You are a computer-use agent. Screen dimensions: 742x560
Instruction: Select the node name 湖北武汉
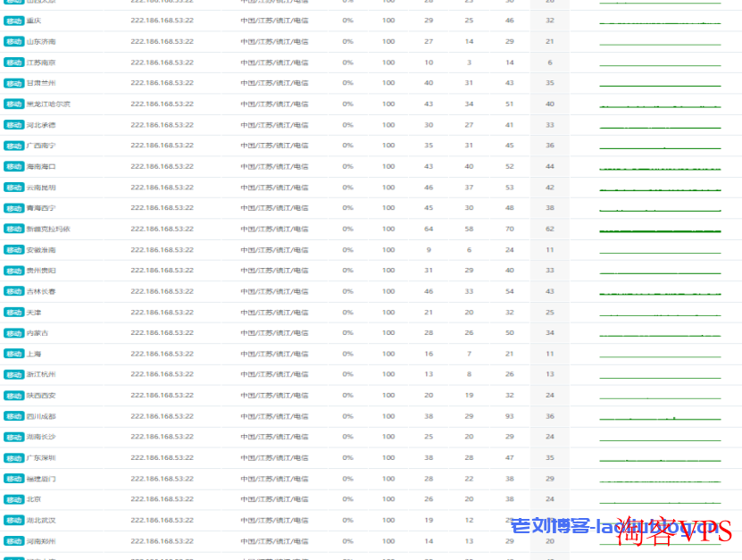(41, 521)
